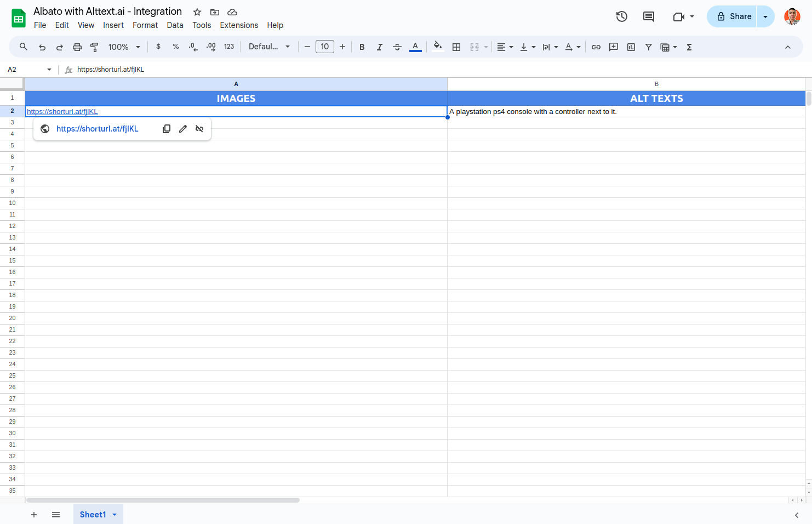Open the shorturl link in popup
This screenshot has width=812, height=524.
click(98, 129)
